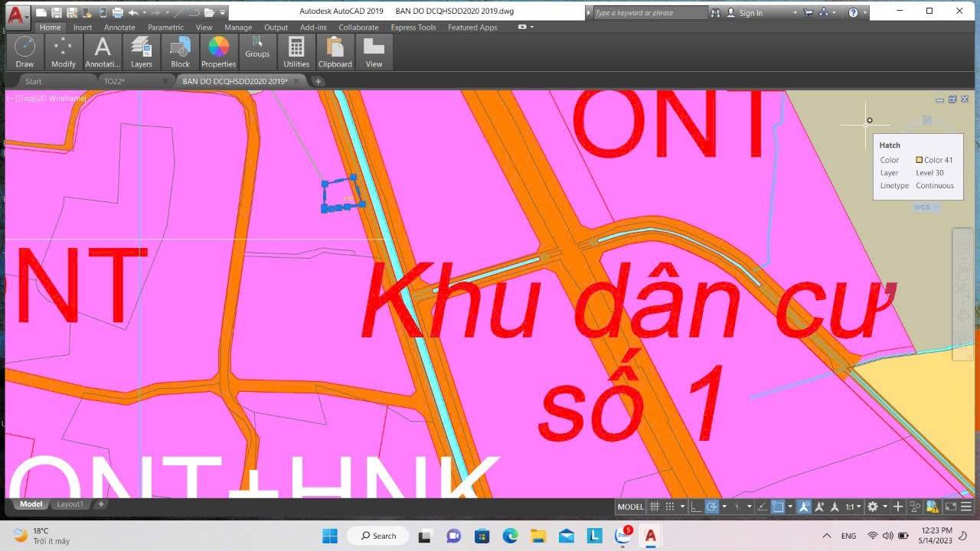The image size is (980, 551).
Task: Click in the search keyword field
Action: [647, 12]
